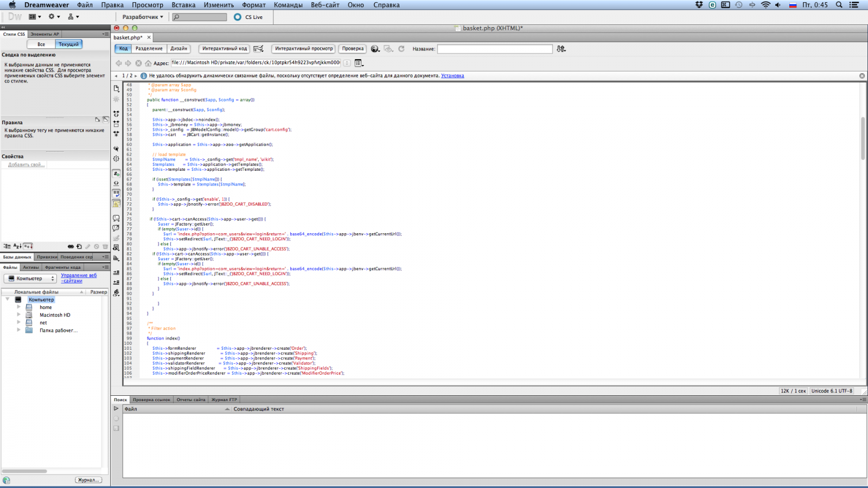The image size is (868, 488).
Task: Expand the Macintosh HD node
Action: tap(18, 314)
